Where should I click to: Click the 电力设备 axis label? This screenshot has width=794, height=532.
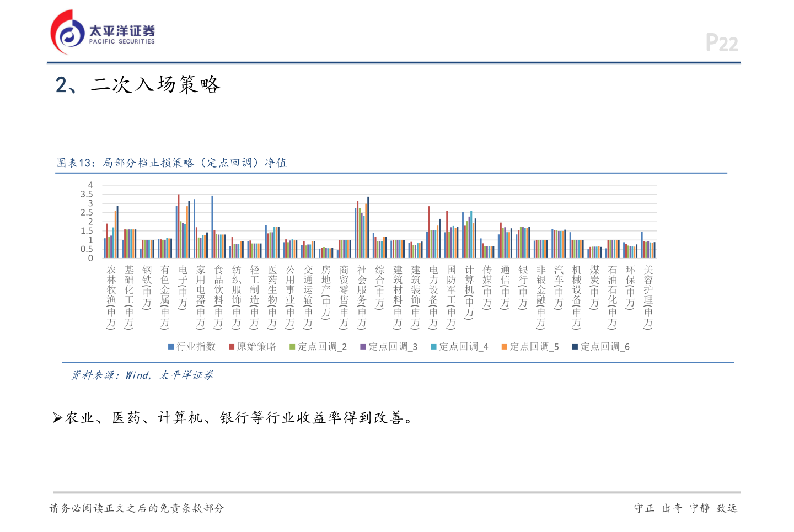point(434,297)
